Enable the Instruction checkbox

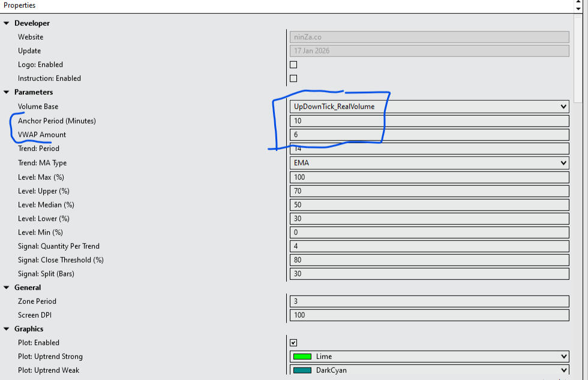(293, 79)
